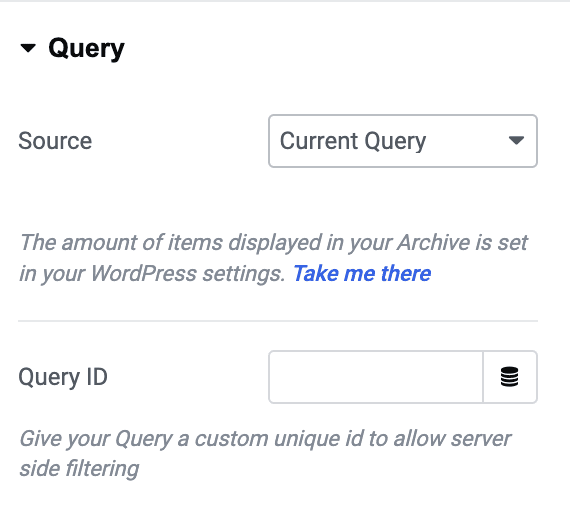Click the Source field label
This screenshot has height=526, width=570.
[x=55, y=141]
